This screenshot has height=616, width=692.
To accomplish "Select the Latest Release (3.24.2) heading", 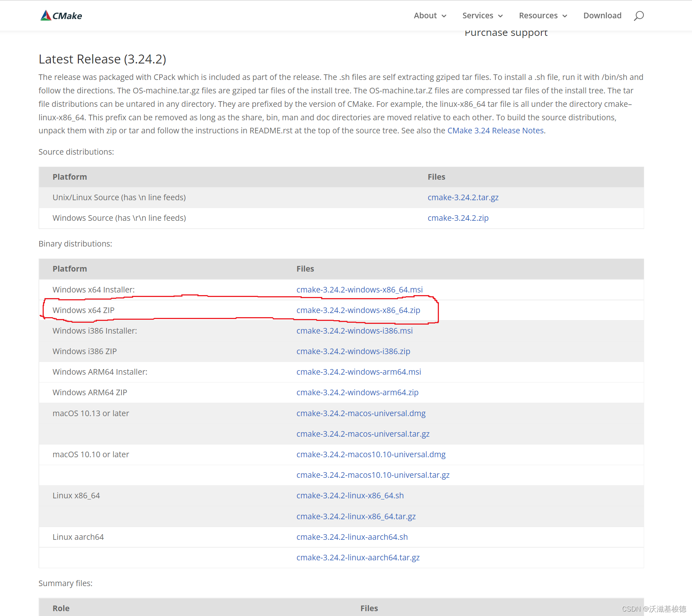I will [x=102, y=59].
